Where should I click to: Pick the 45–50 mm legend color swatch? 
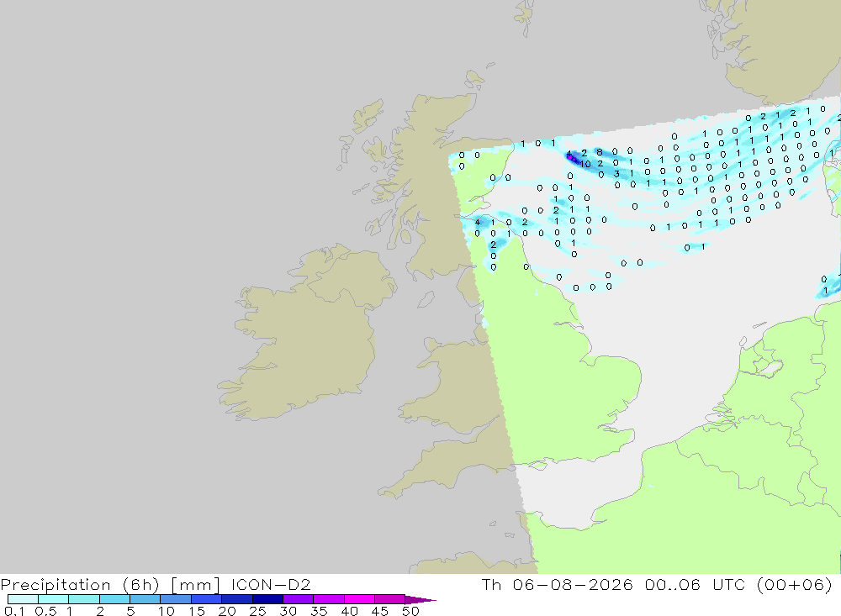tap(390, 599)
